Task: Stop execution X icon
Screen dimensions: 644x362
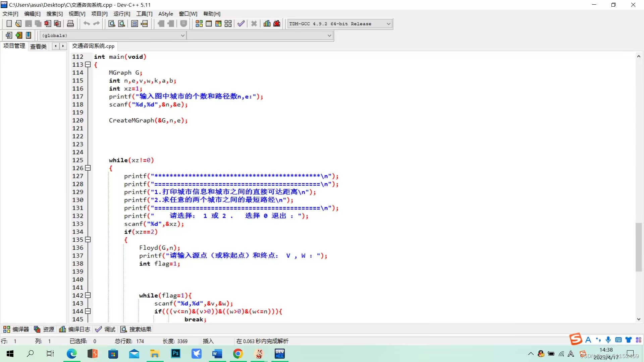Action: coord(254,24)
